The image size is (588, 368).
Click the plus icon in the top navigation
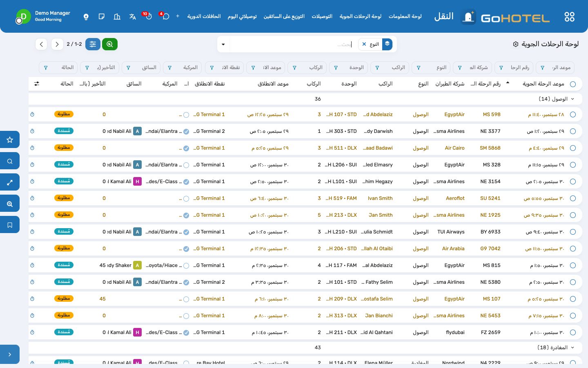pyautogui.click(x=178, y=16)
